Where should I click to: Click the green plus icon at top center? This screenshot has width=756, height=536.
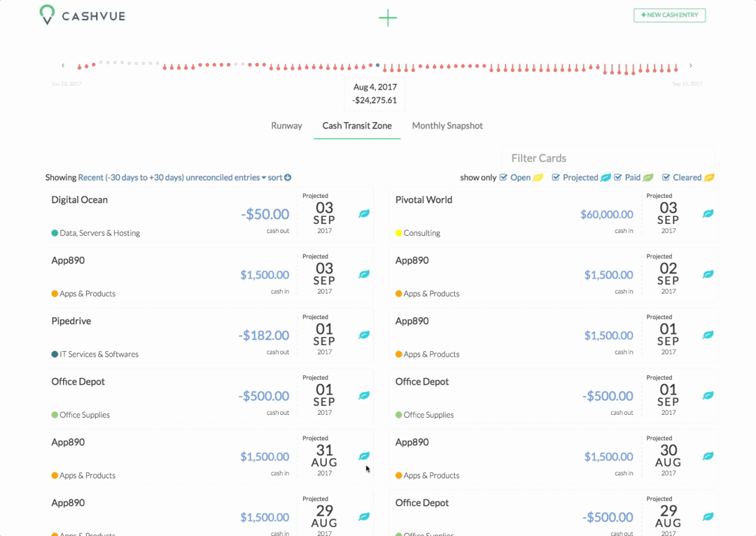[x=387, y=18]
